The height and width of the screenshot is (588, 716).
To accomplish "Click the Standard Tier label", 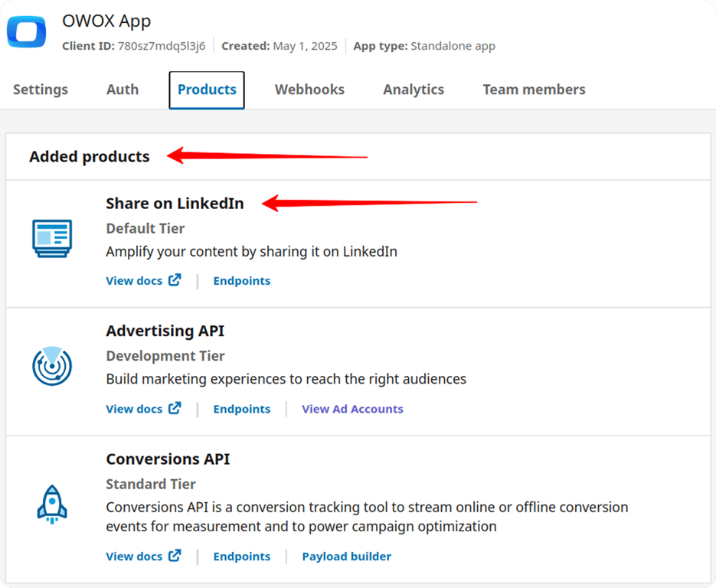I will (x=151, y=484).
